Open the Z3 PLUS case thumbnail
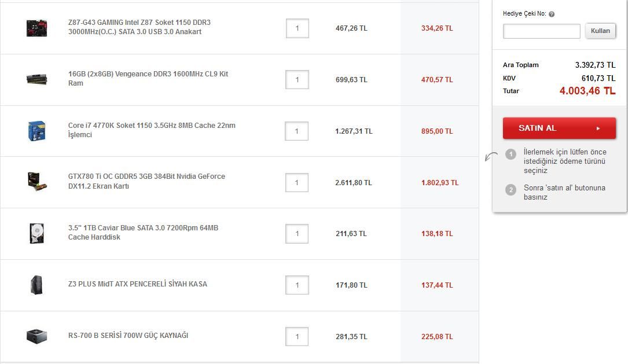 (36, 285)
